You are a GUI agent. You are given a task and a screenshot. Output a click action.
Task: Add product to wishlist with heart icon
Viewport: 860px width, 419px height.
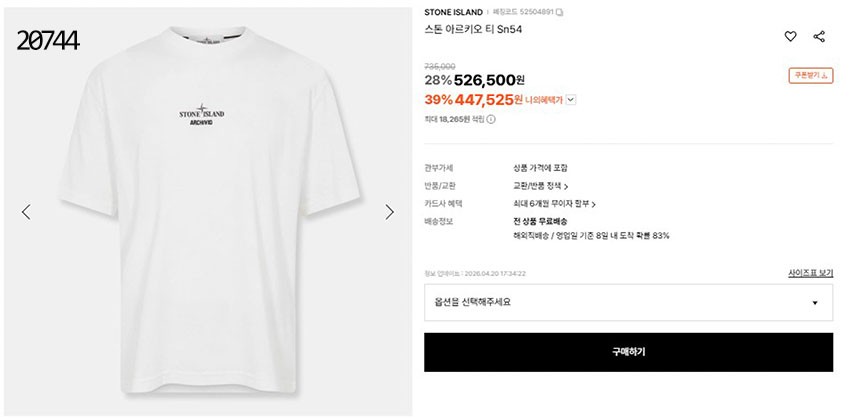[790, 37]
